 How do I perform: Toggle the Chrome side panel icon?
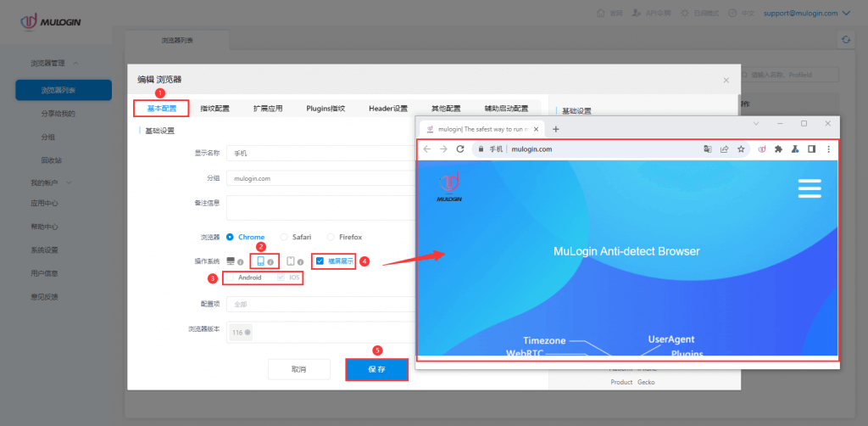pyautogui.click(x=811, y=149)
